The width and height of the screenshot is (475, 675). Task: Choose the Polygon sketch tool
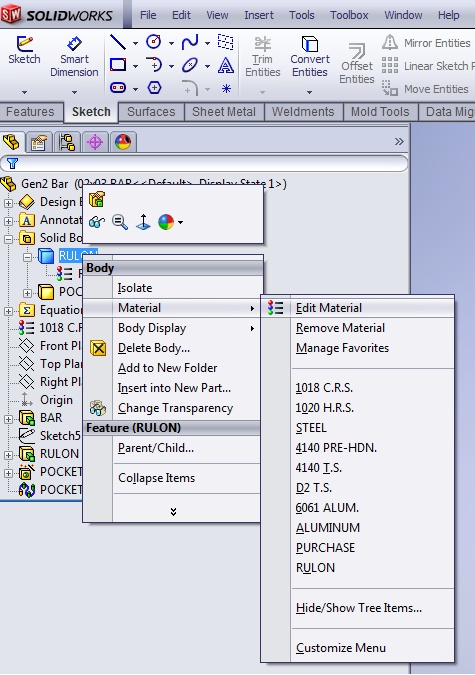coord(154,88)
